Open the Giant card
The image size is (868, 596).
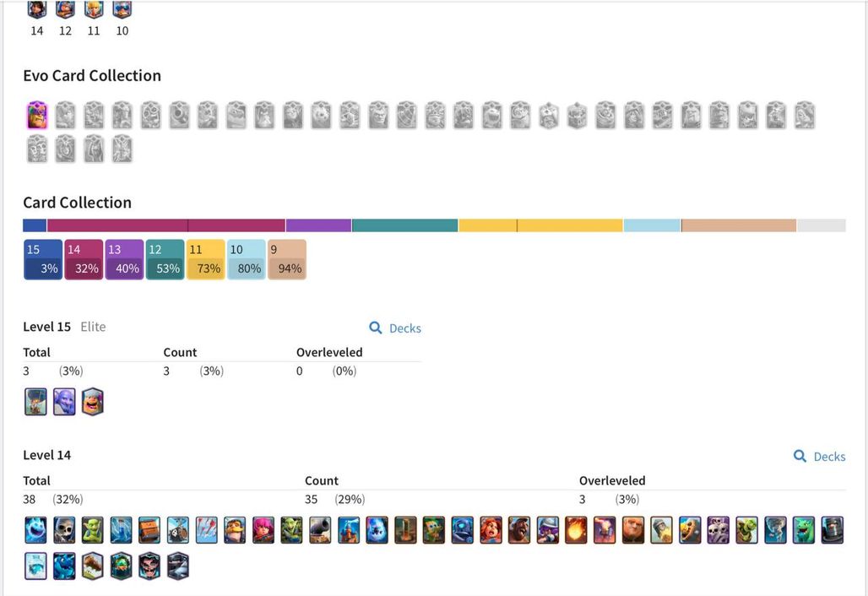632,529
